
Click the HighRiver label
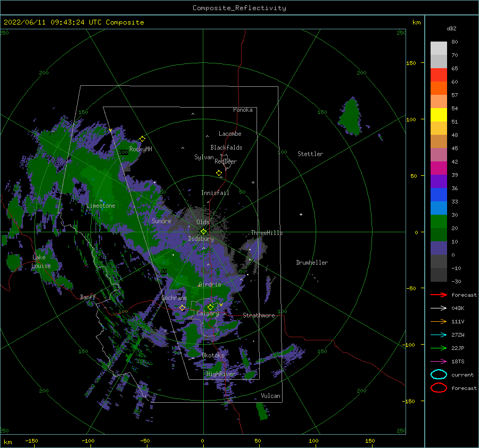pos(221,374)
